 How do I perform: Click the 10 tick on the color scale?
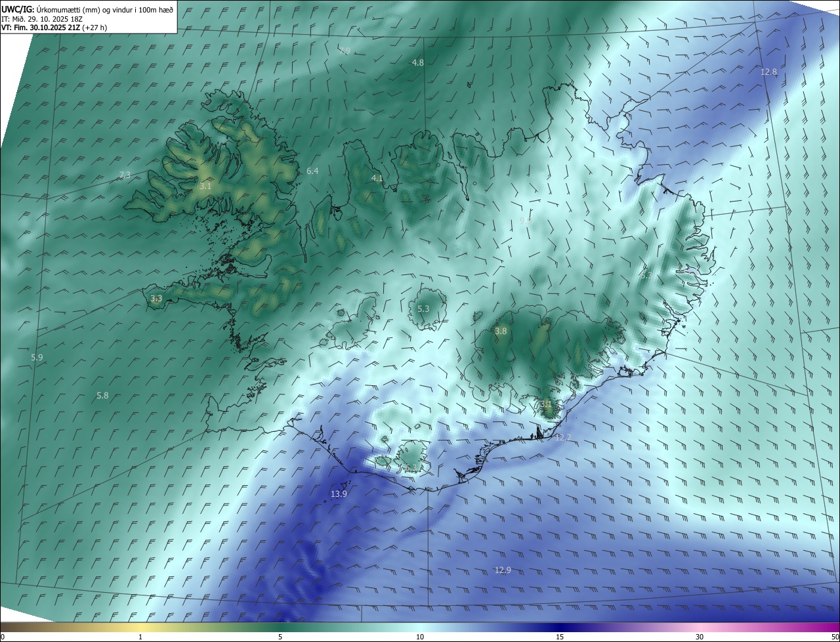[x=420, y=637]
